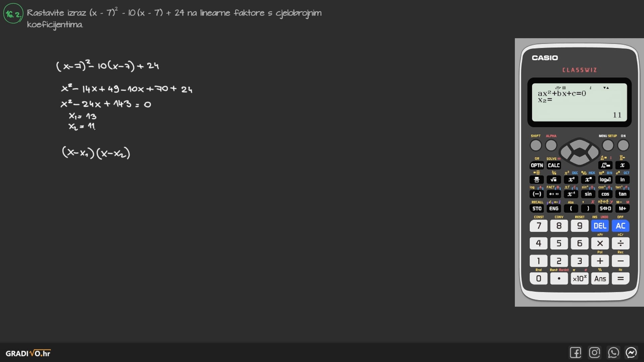Click the GRADIVO.hr logo

coord(28,353)
